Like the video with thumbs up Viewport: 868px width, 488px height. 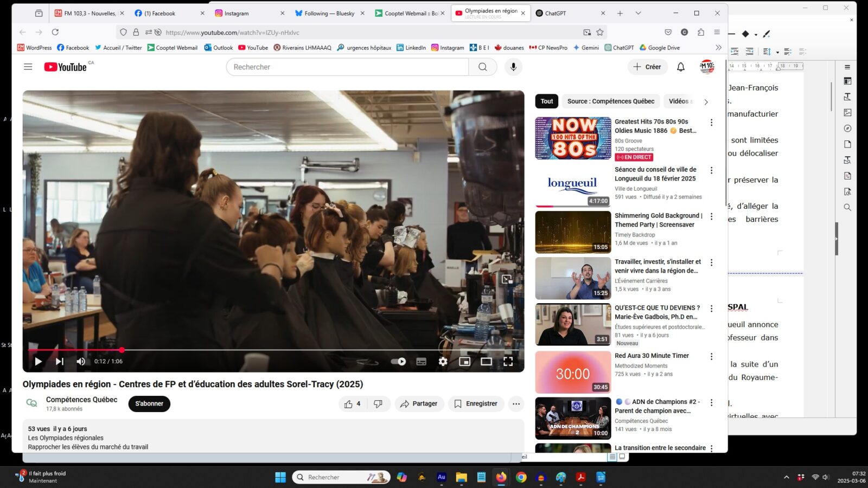point(349,404)
